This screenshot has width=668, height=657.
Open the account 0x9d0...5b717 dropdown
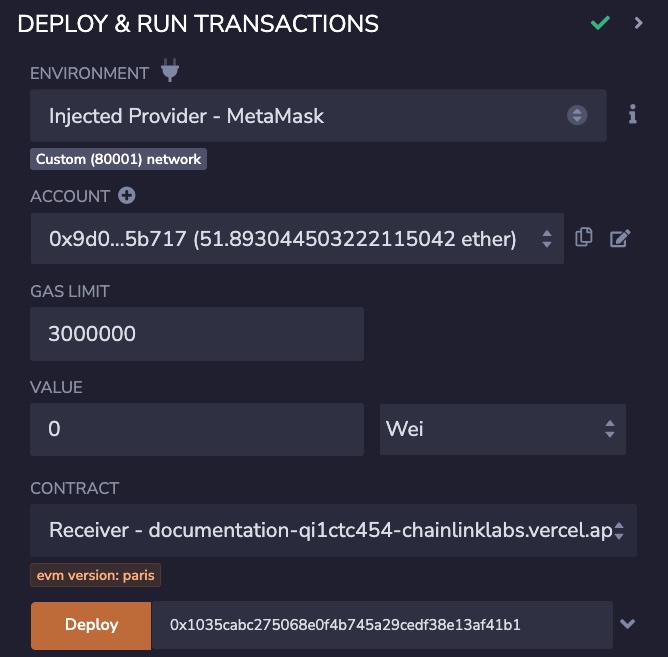297,239
